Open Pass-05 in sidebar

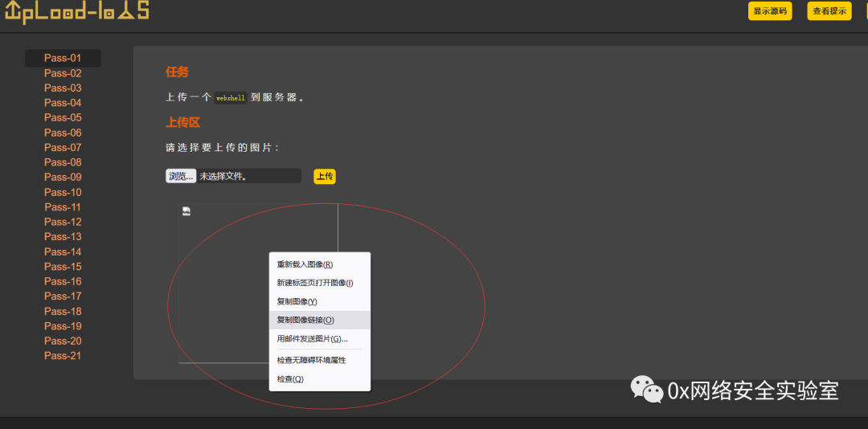coord(63,117)
